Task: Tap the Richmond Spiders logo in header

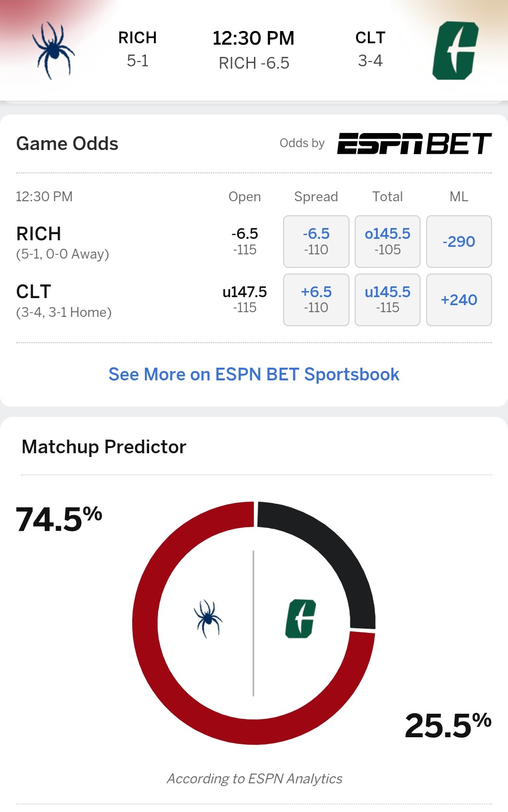Action: pos(53,50)
